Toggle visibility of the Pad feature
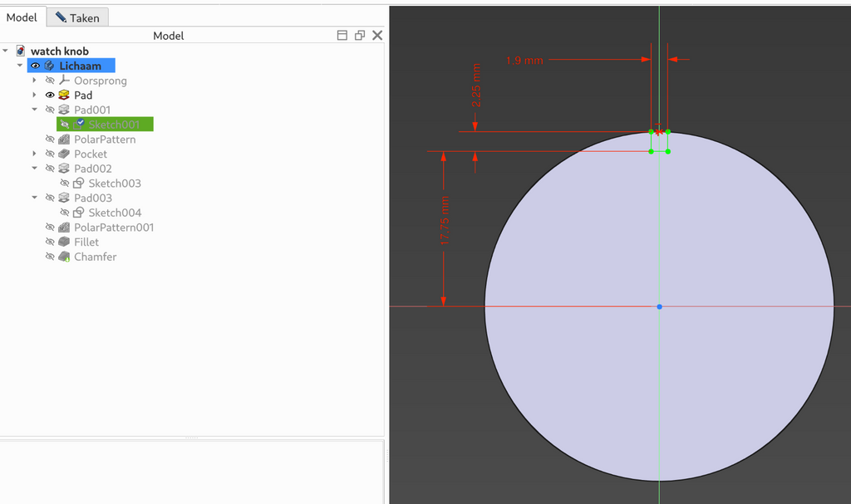Screen dimensions: 851x504 pos(50,95)
